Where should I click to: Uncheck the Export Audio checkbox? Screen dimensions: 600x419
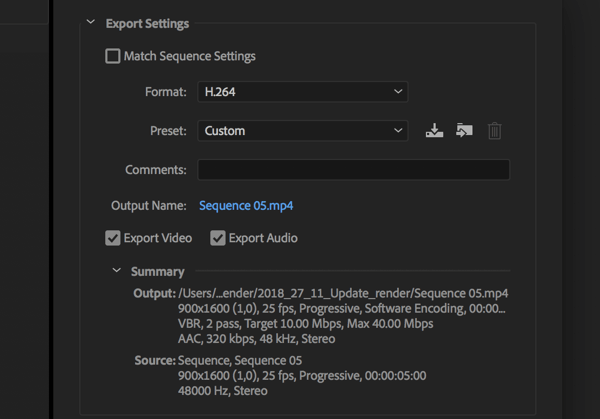(218, 238)
